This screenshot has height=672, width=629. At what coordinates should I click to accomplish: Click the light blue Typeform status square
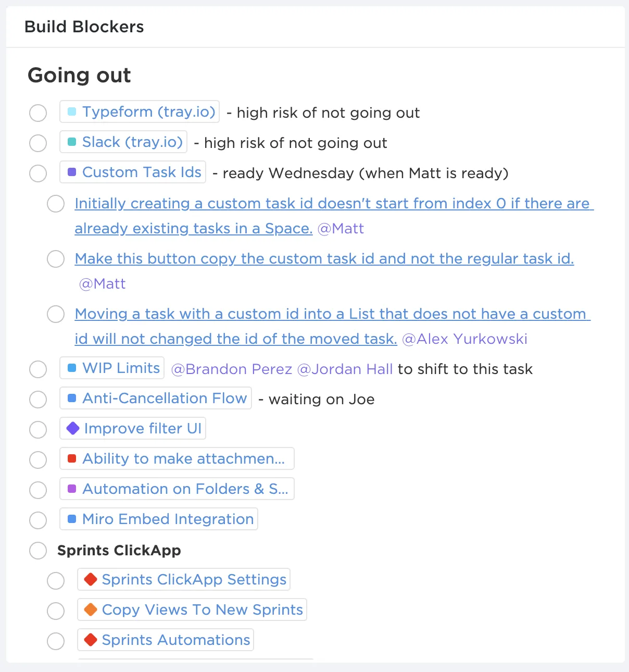(72, 111)
